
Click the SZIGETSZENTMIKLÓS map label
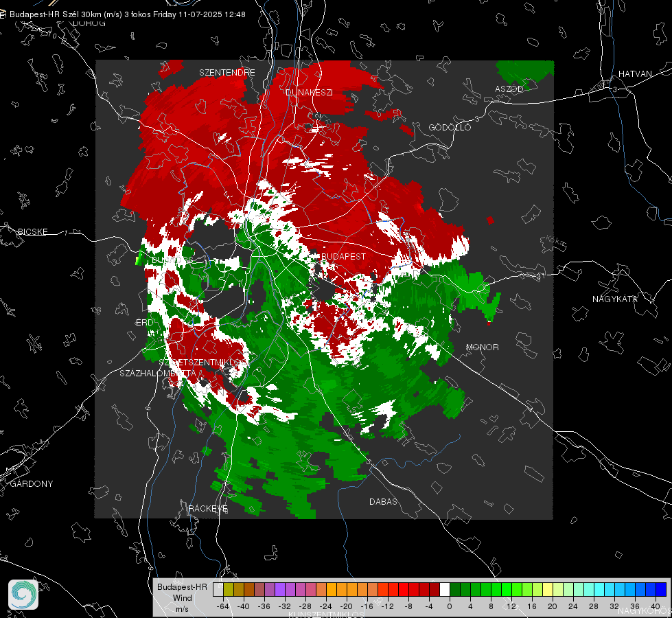[202, 363]
